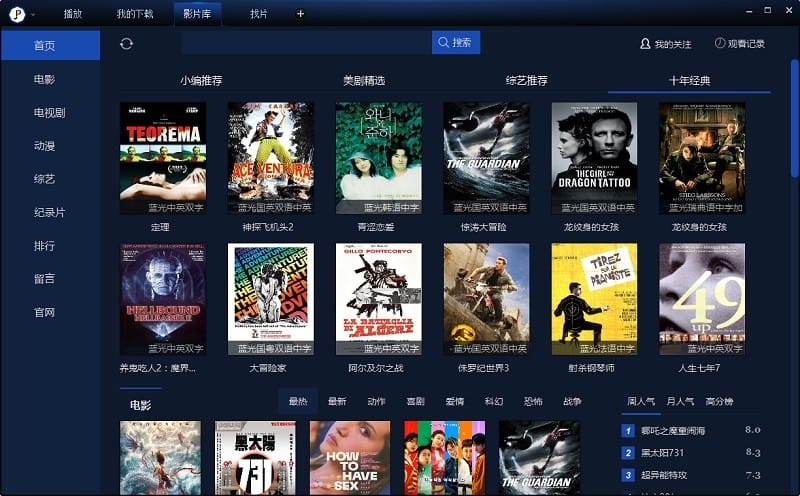Open the TEOREMA movie poster
The image size is (800, 496).
pos(163,158)
